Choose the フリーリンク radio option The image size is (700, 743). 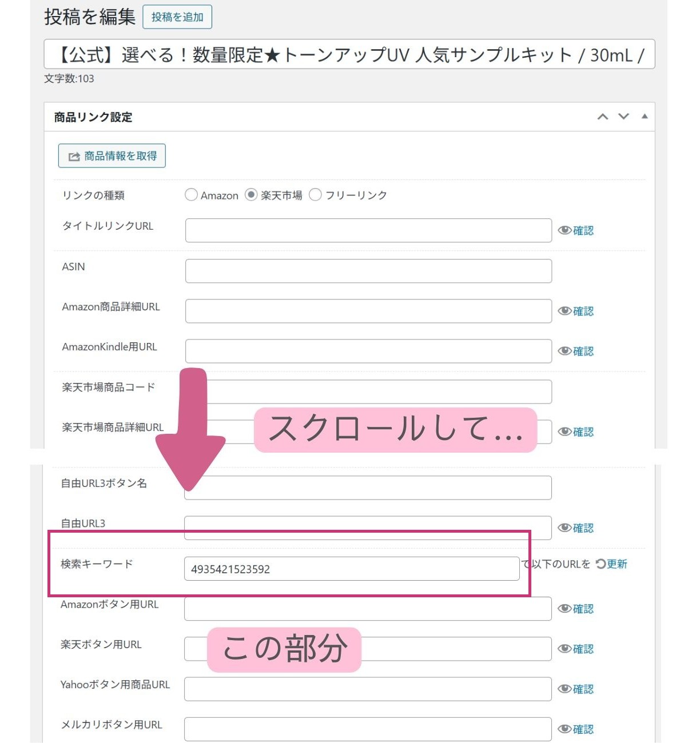[x=315, y=195]
